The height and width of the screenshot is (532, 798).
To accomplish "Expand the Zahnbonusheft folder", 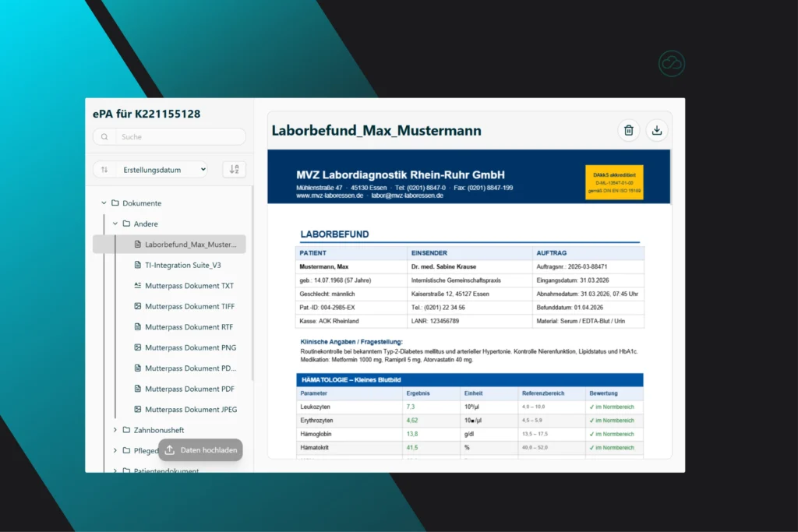I will (x=113, y=429).
